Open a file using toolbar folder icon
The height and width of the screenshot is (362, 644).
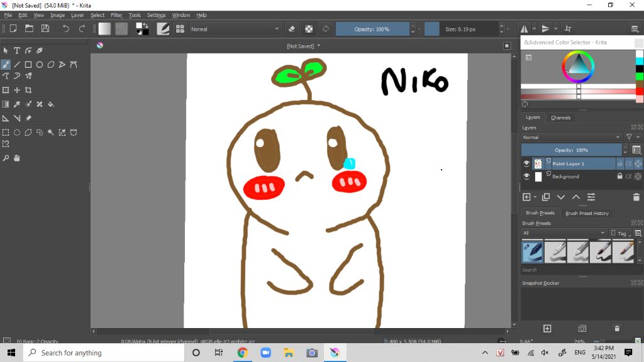point(29,29)
